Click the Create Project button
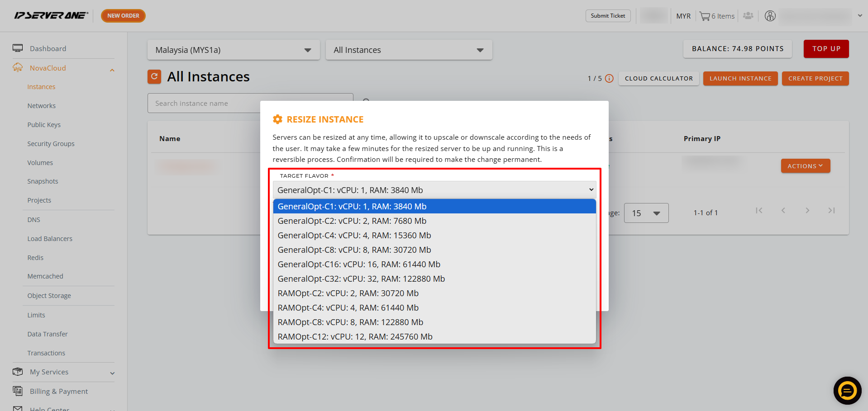Image resolution: width=868 pixels, height=411 pixels. (816, 78)
